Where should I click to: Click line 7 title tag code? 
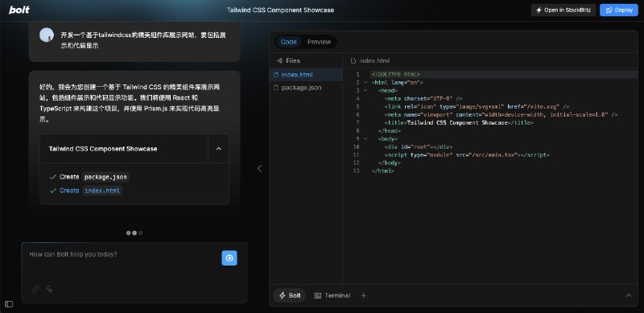click(459, 123)
